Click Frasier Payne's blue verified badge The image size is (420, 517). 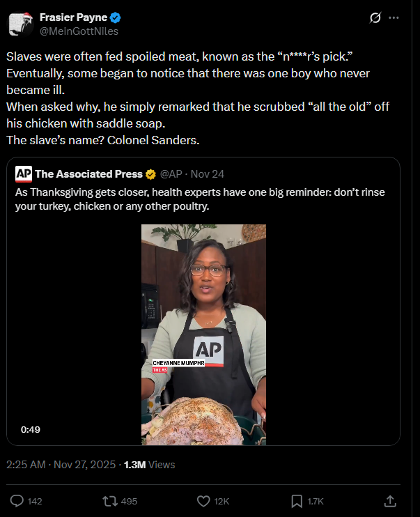[x=115, y=17]
